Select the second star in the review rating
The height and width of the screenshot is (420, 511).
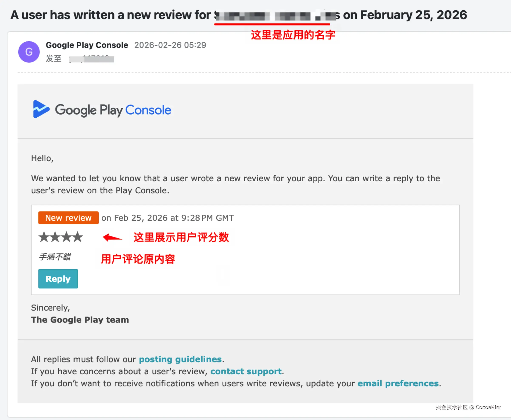coord(56,237)
